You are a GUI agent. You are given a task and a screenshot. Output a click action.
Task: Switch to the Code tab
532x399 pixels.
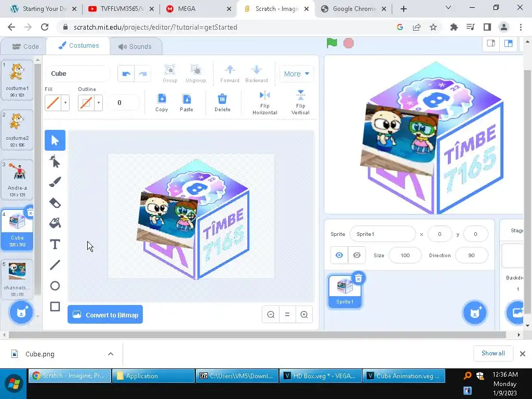pos(25,46)
